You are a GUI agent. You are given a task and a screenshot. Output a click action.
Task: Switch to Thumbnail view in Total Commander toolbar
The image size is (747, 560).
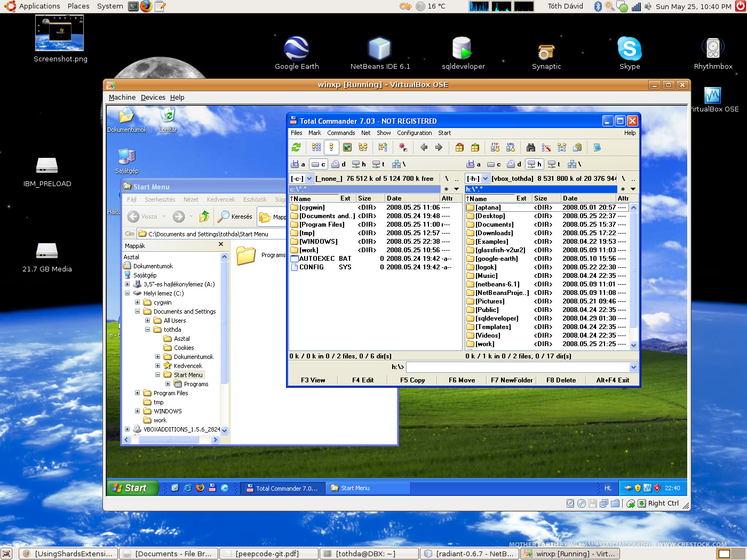click(x=347, y=147)
